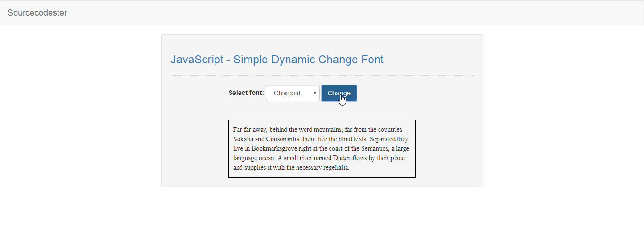Screen dimensions: 644x239
Task: Click the word 'Vokalia' in the paragraph
Action: [x=244, y=139]
